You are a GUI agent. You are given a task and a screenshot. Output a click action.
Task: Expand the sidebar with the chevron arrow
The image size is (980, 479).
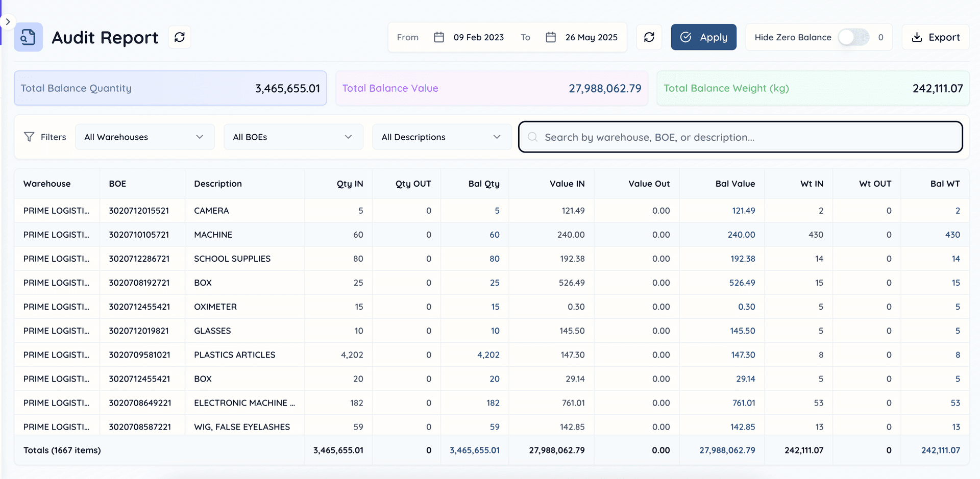tap(8, 22)
